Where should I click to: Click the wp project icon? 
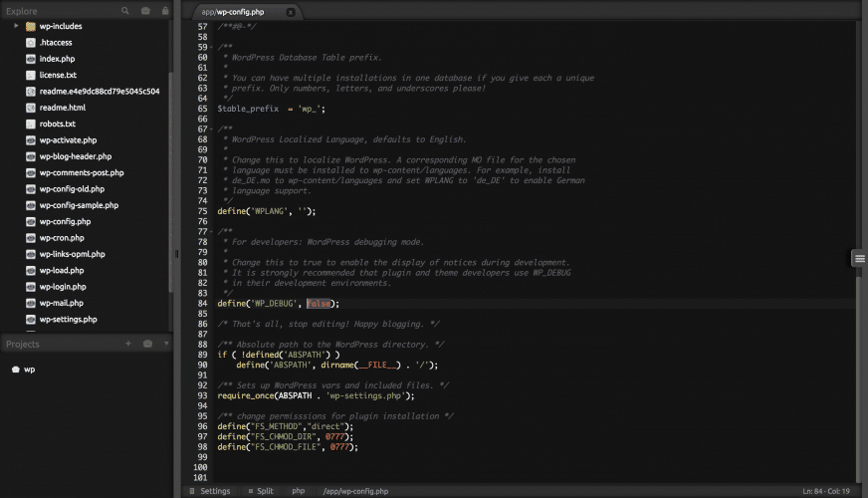(15, 370)
